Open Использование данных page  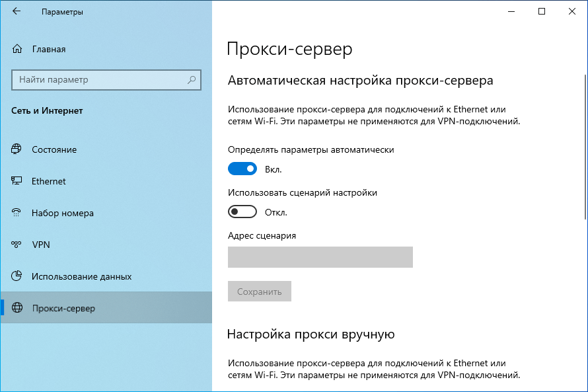click(x=106, y=276)
